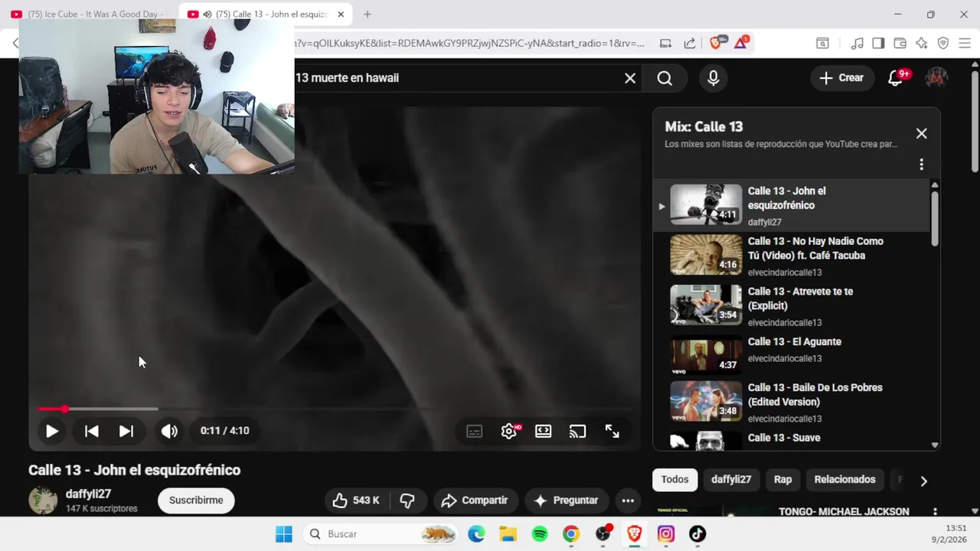Screen dimensions: 980x551
Task: Skip to next video in player
Action: coord(126,431)
